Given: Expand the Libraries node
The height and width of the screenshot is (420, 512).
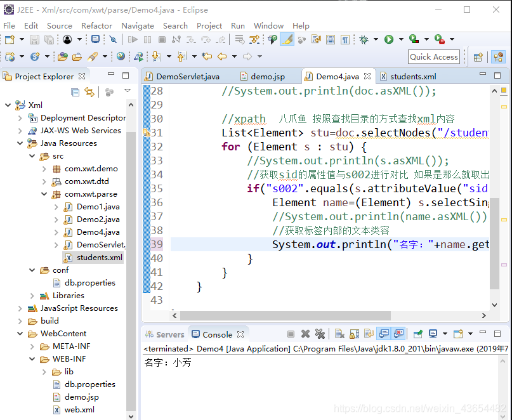Looking at the screenshot, I should coord(32,296).
